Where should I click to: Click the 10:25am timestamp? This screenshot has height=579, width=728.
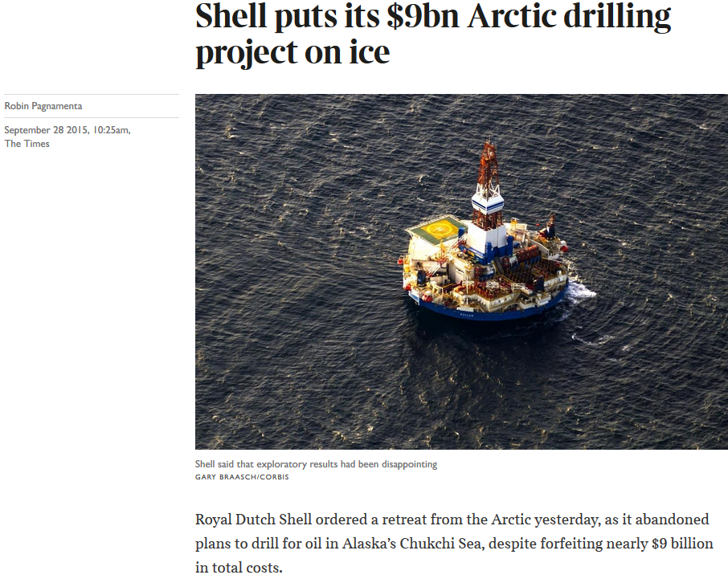click(x=112, y=130)
